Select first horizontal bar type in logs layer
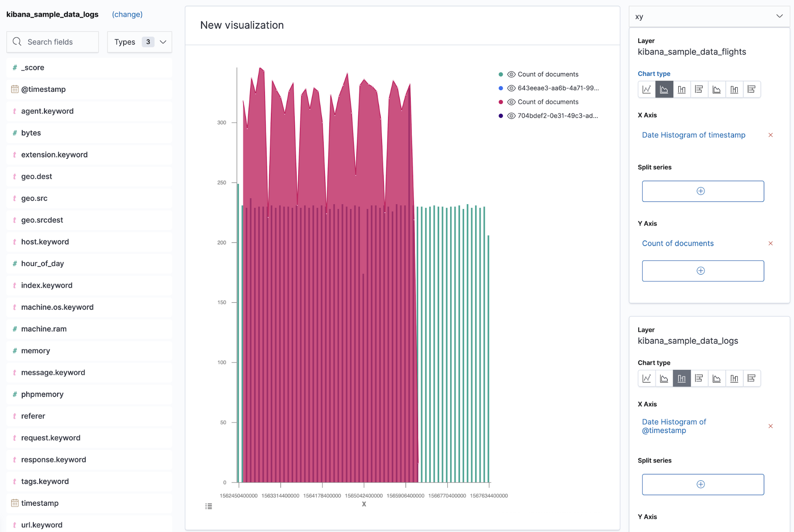This screenshot has width=794, height=532. (699, 378)
